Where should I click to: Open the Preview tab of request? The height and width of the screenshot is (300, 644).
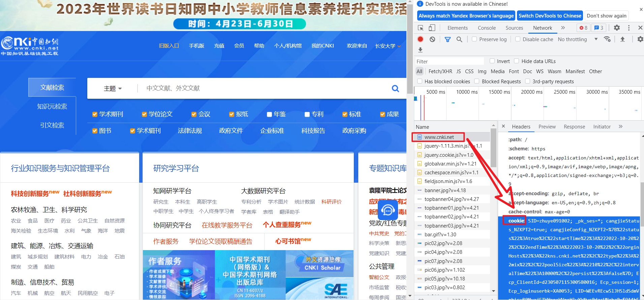(x=547, y=126)
